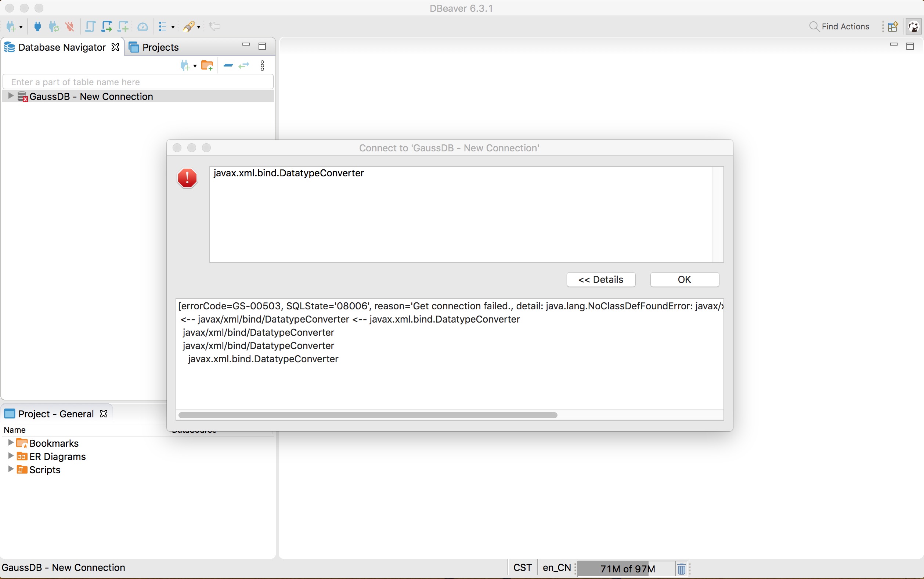Expand the Bookmarks folder
Image resolution: width=924 pixels, height=579 pixels.
[x=10, y=443]
